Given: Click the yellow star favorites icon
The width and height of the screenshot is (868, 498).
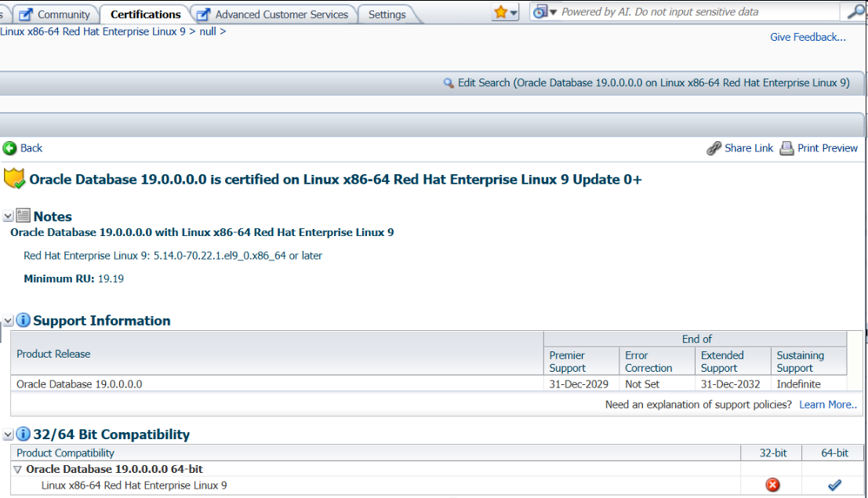Looking at the screenshot, I should pyautogui.click(x=500, y=12).
